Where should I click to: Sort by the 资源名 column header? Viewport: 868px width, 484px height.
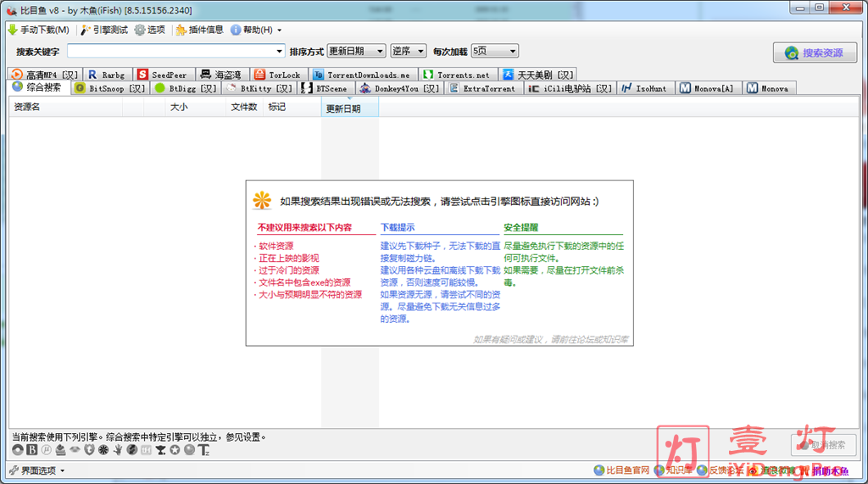(x=65, y=107)
